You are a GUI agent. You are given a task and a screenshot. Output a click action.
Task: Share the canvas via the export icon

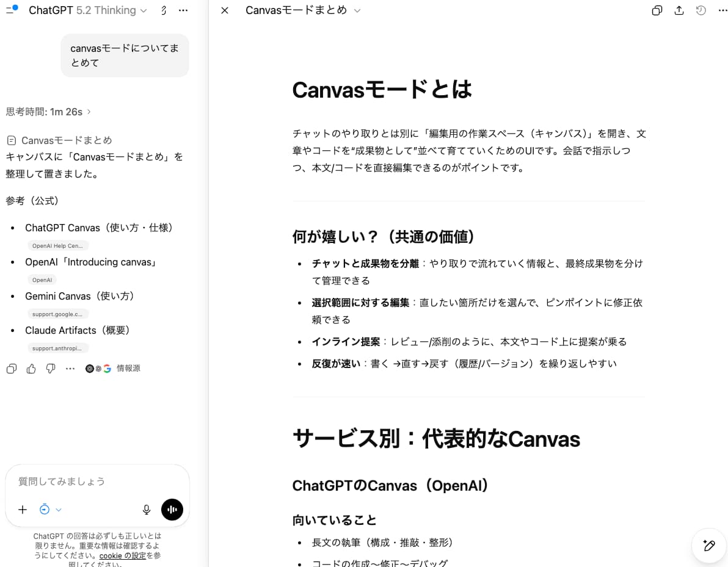[679, 10]
